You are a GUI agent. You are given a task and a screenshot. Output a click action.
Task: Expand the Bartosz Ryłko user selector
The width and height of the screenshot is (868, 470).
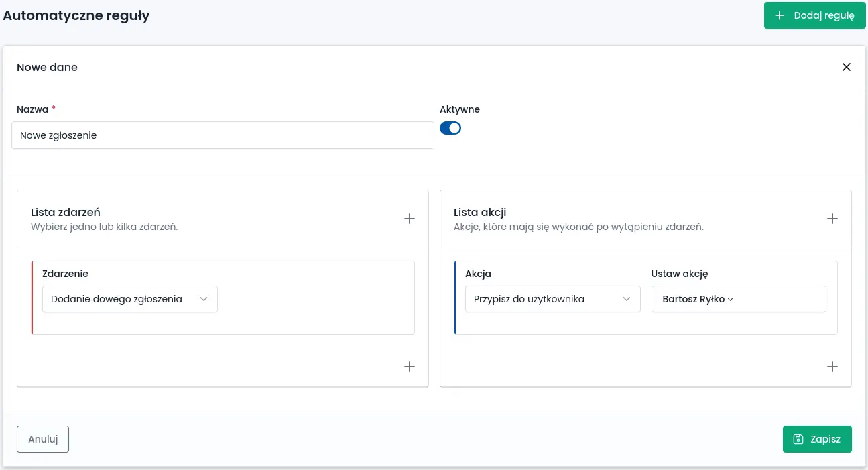(x=698, y=300)
